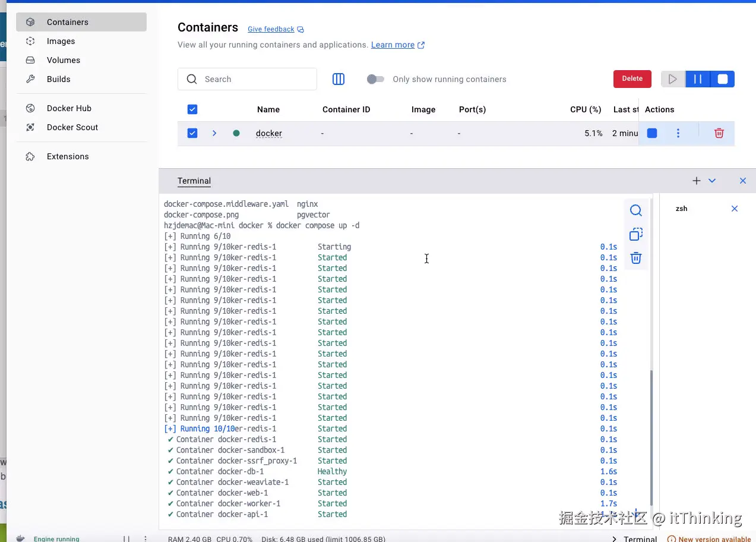Click the Give feedback link
The width and height of the screenshot is (756, 542).
click(271, 29)
